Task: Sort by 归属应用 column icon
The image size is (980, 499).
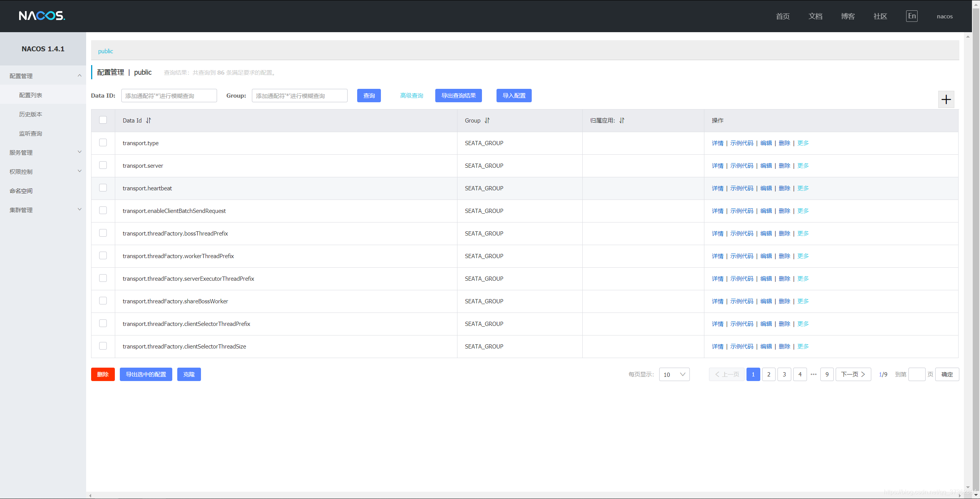Action: click(622, 120)
